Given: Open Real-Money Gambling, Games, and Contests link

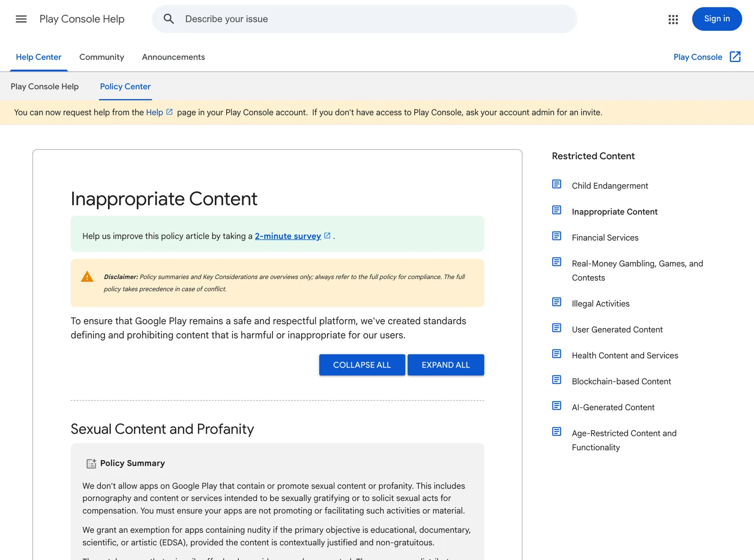Looking at the screenshot, I should pyautogui.click(x=637, y=271).
